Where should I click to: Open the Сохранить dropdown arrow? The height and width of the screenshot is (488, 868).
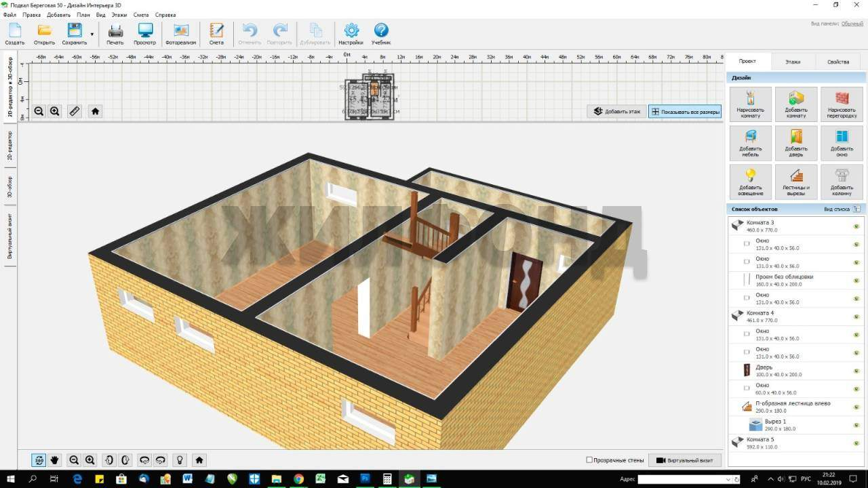pos(92,34)
